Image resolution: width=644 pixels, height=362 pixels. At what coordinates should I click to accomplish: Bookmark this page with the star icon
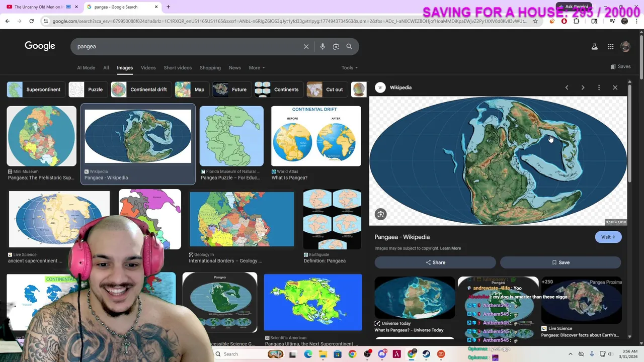pyautogui.click(x=535, y=21)
